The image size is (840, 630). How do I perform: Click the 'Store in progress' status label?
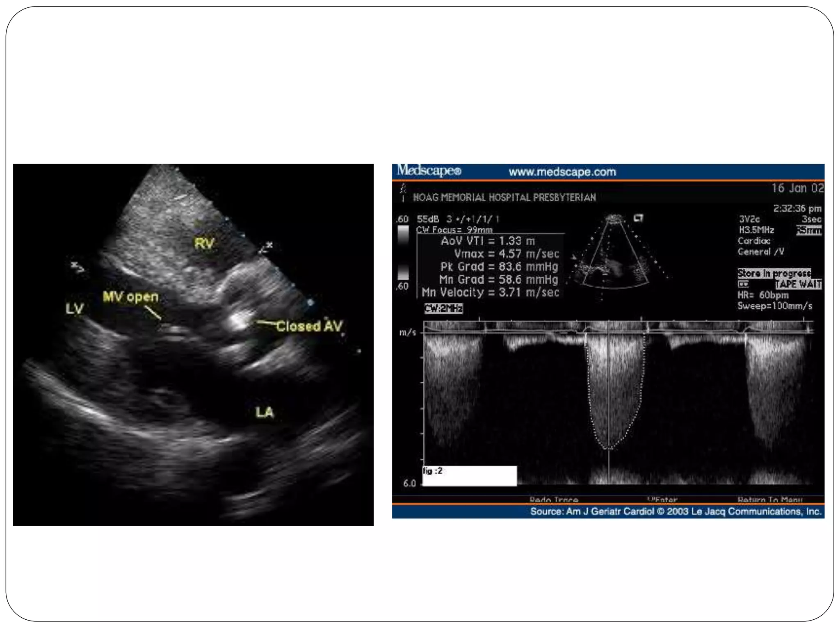(x=774, y=273)
